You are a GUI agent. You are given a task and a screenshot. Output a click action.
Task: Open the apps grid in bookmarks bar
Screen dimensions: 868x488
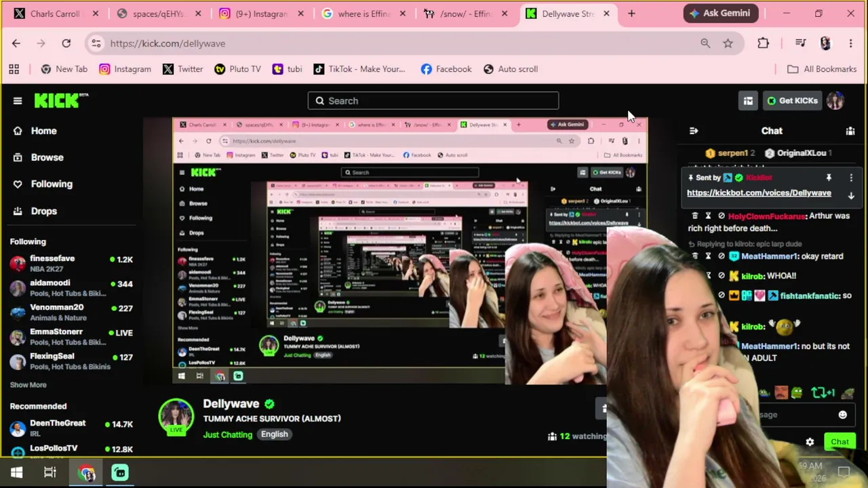[x=14, y=69]
